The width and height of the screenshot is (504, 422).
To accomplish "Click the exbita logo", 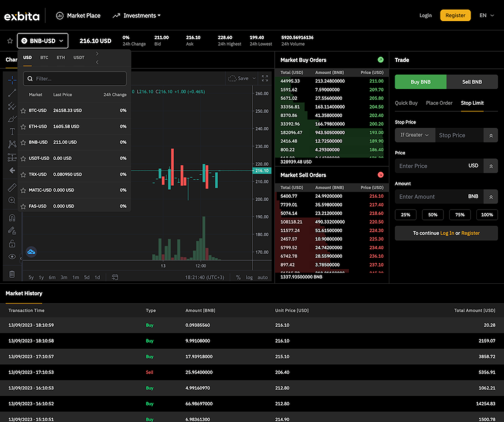I will pos(22,16).
